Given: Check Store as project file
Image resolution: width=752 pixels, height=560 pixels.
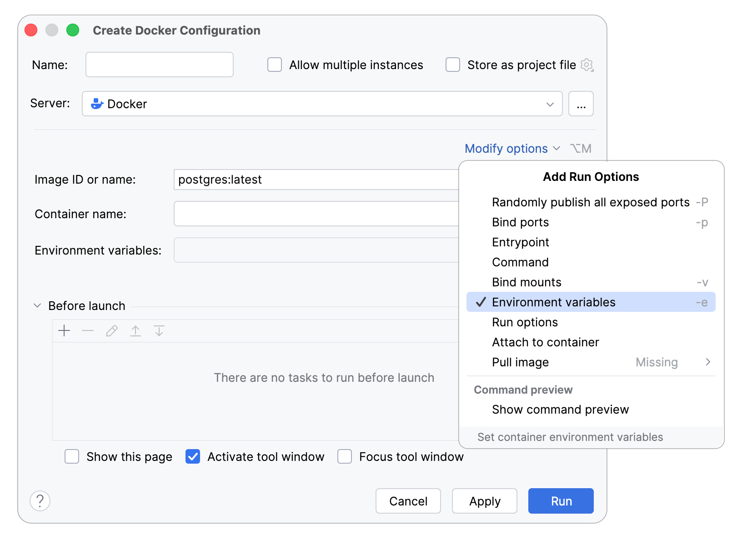Looking at the screenshot, I should pyautogui.click(x=452, y=65).
